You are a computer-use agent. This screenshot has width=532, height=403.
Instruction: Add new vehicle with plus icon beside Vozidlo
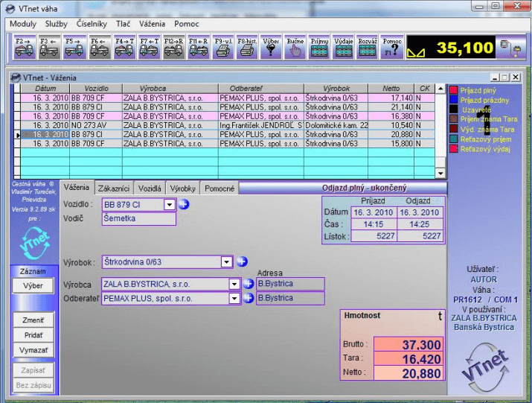(184, 204)
